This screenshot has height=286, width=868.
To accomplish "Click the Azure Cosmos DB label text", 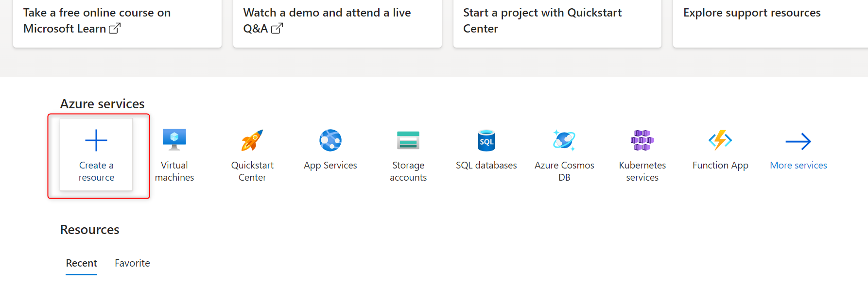I will point(564,171).
